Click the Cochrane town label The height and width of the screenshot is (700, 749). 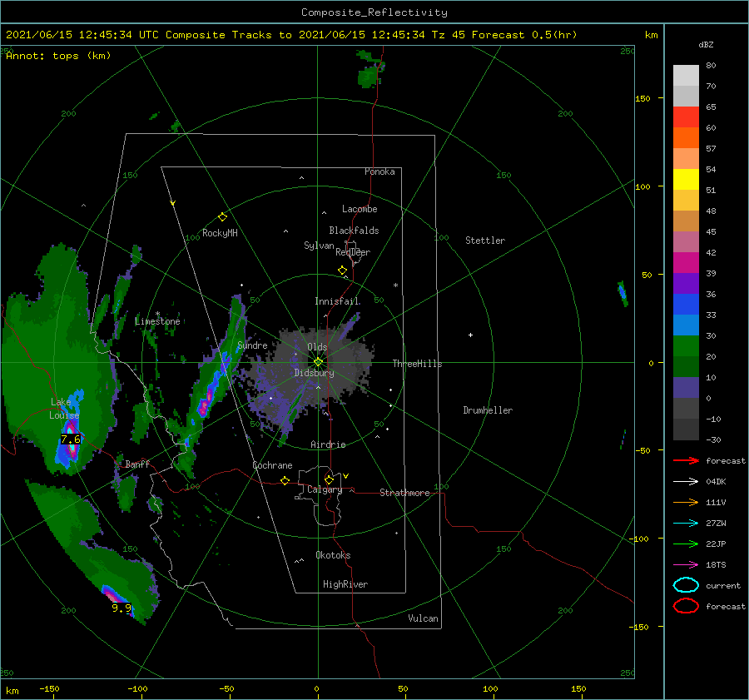click(272, 465)
